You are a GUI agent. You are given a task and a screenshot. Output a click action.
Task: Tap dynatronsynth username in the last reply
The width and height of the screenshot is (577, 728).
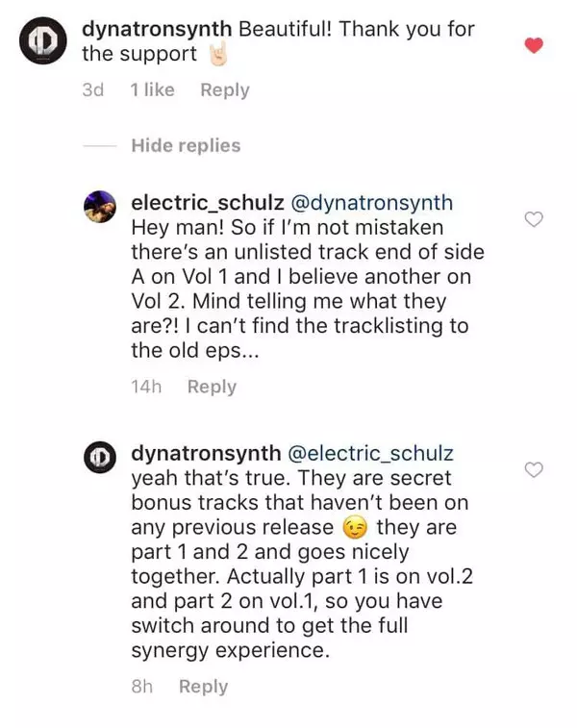coord(206,453)
